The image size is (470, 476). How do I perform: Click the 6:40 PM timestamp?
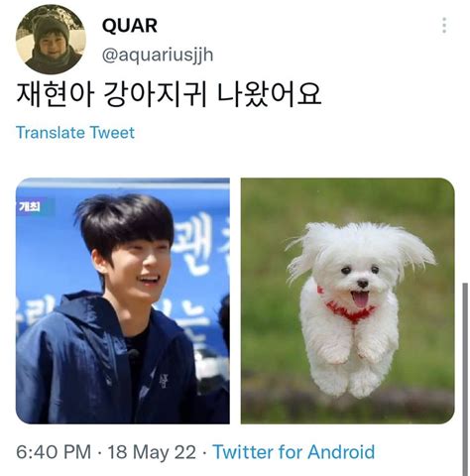point(54,452)
